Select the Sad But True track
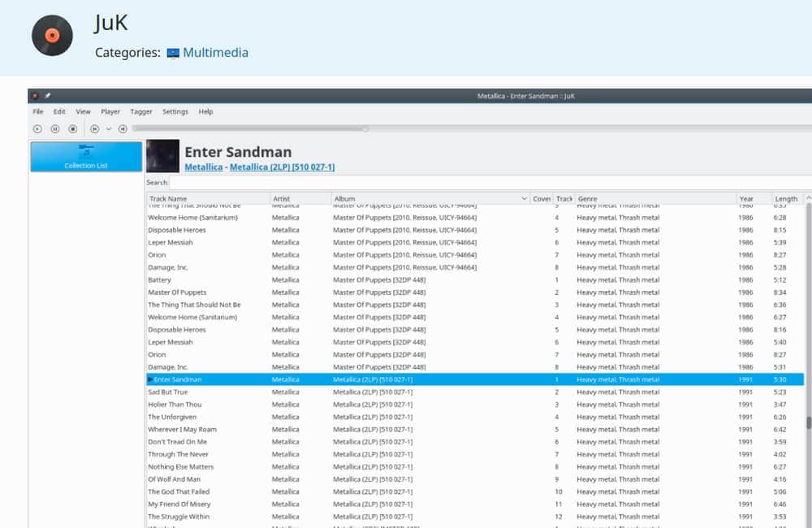 pyautogui.click(x=475, y=392)
